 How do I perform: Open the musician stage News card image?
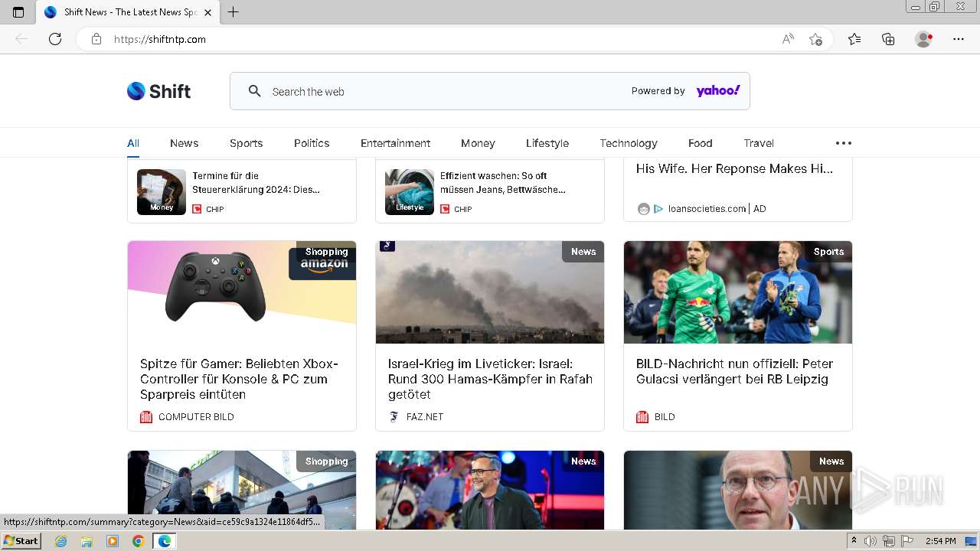pos(490,490)
